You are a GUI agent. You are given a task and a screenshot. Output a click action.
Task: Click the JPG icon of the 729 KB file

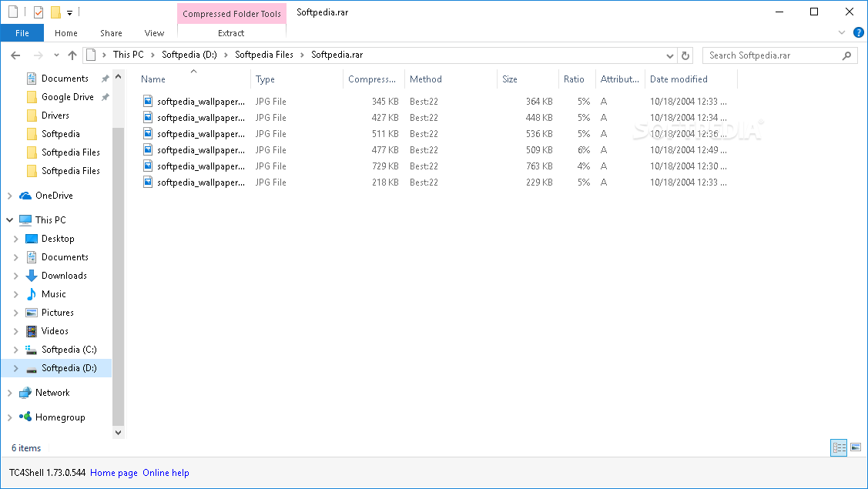click(x=148, y=166)
